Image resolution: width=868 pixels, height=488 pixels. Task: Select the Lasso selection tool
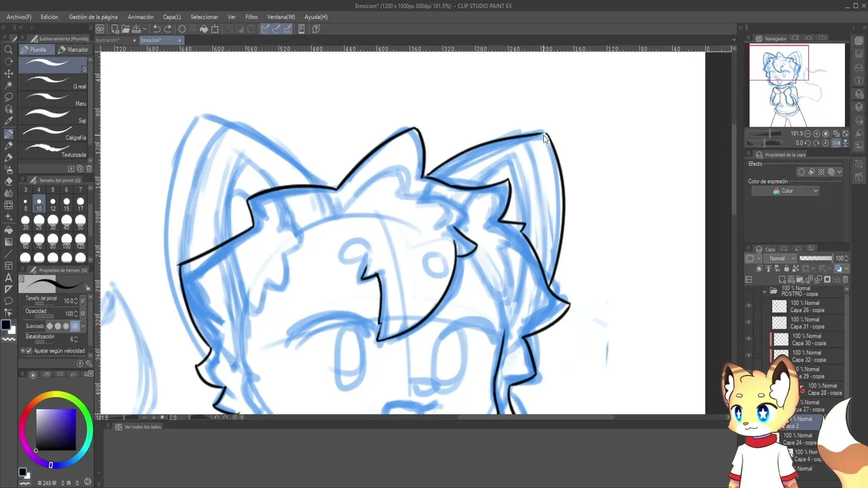9,97
